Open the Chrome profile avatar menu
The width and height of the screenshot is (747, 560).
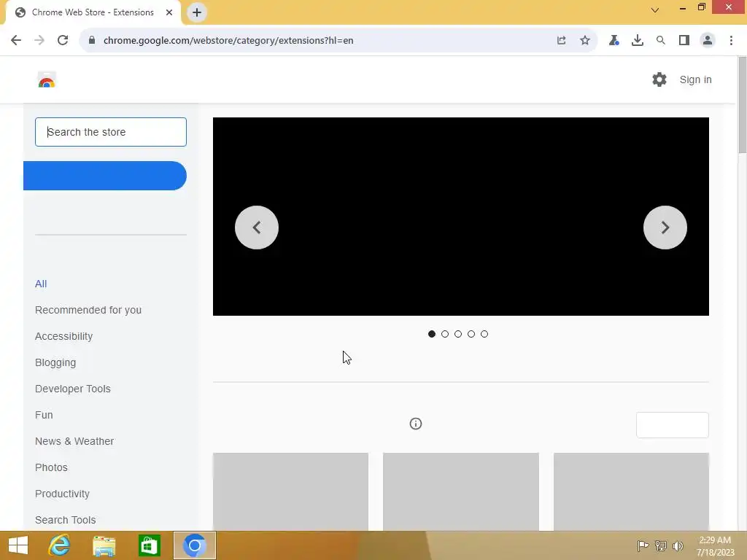(x=708, y=41)
